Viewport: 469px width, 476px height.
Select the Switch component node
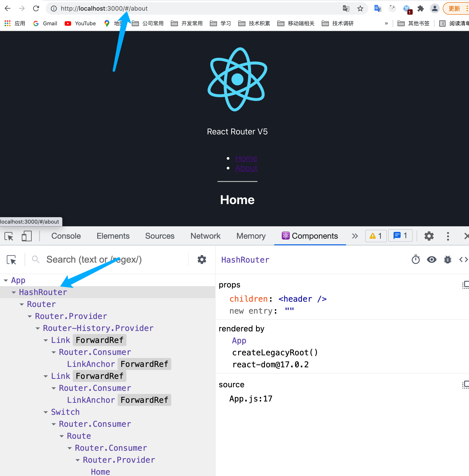pyautogui.click(x=65, y=412)
